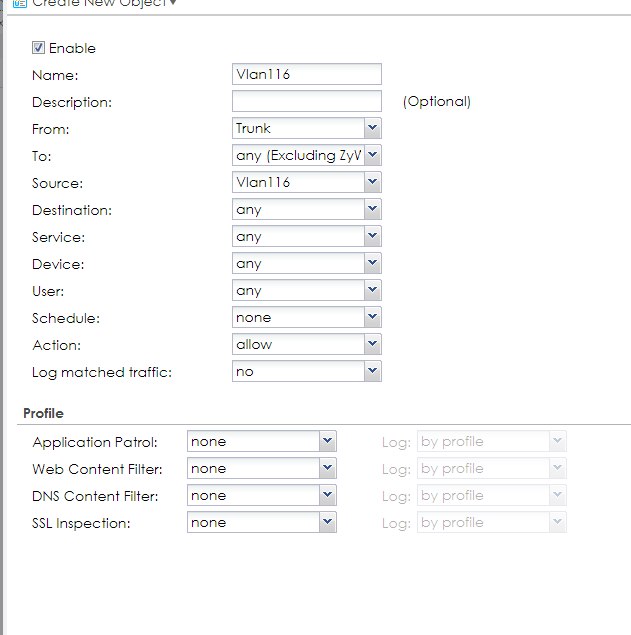Click the (Optional) description hint text
631x635 pixels.
[x=437, y=101]
